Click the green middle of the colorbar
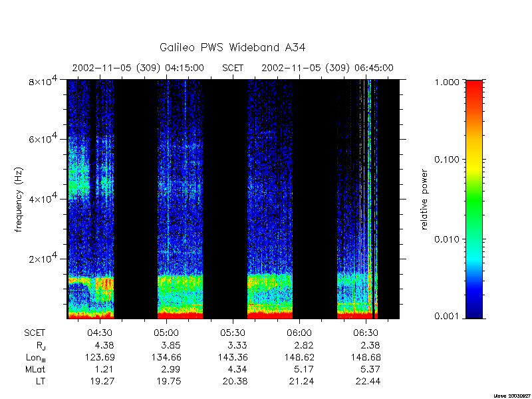 pos(474,199)
